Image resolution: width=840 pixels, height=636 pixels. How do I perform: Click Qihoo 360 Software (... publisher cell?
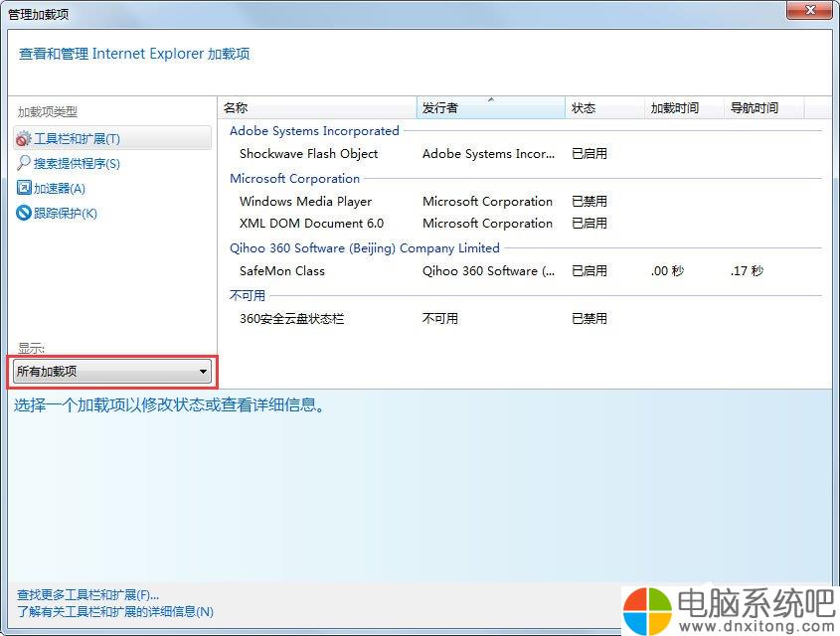[488, 271]
